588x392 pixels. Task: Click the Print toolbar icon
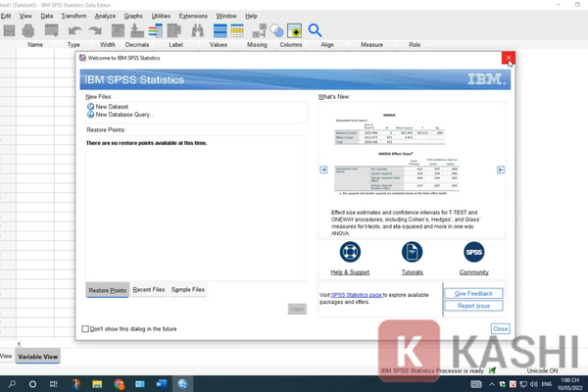[x=28, y=30]
